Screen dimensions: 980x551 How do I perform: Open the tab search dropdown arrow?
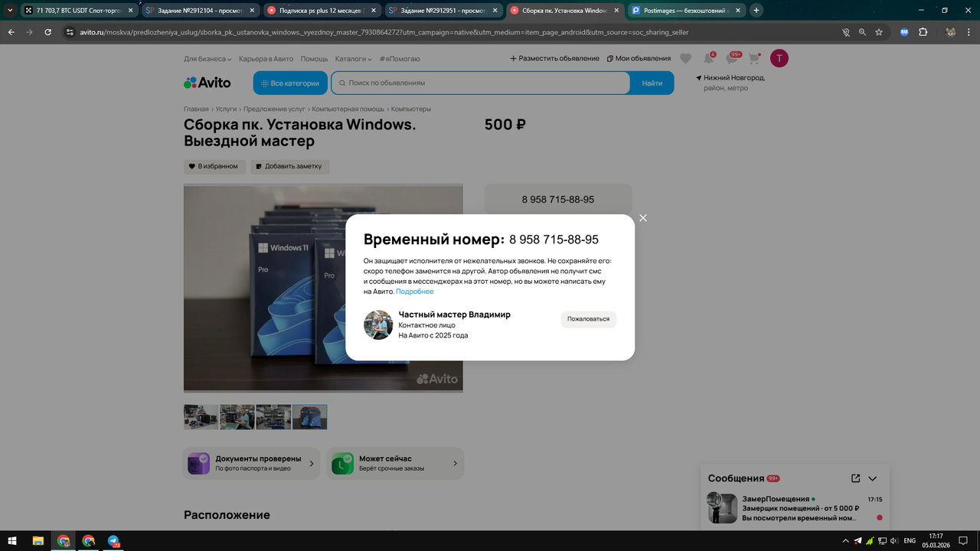(9, 11)
